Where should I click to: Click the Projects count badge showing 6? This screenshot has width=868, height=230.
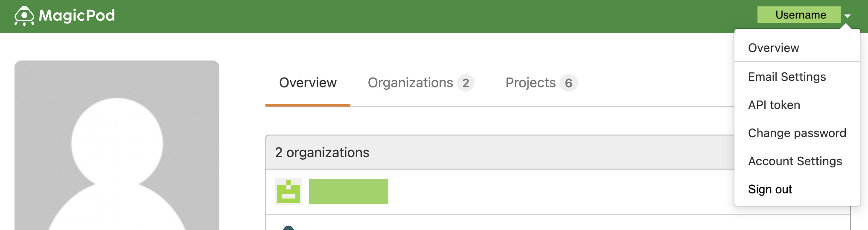(568, 83)
